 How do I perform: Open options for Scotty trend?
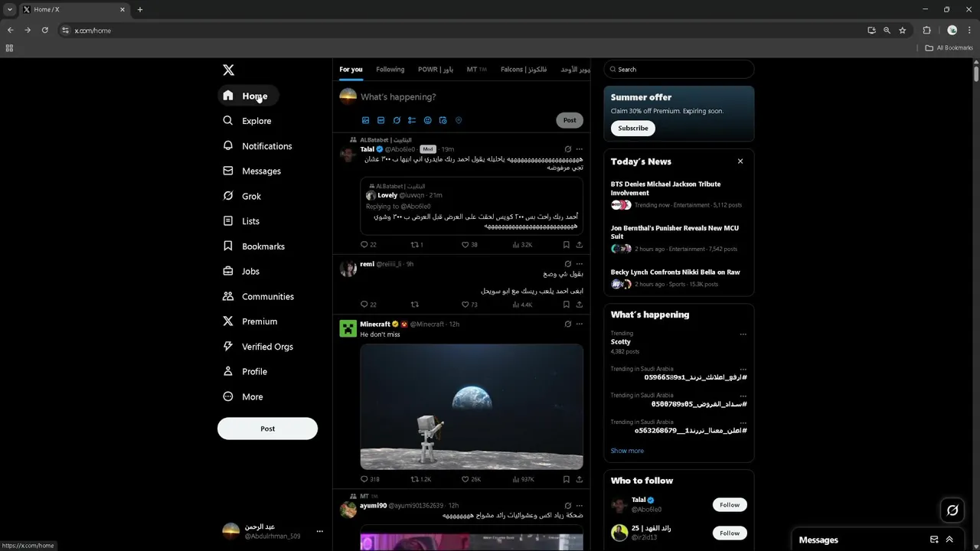click(x=743, y=334)
